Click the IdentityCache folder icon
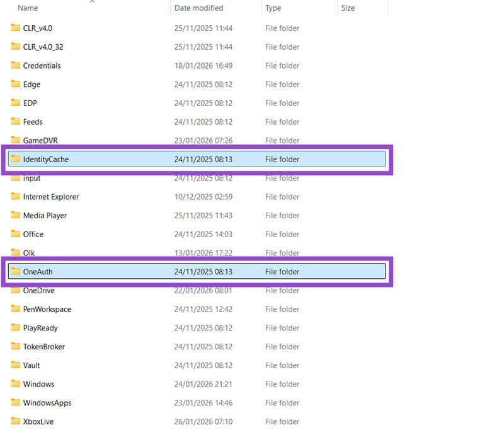Viewport: 504px width, 444px height. click(x=16, y=160)
